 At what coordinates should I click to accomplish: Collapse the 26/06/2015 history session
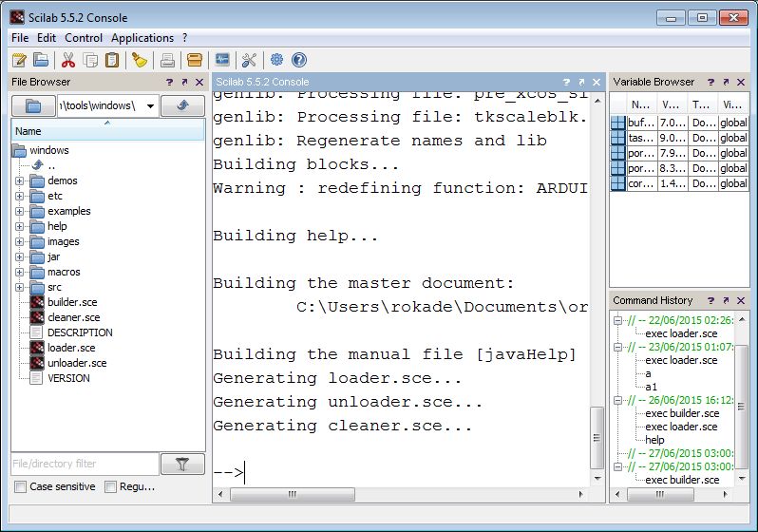617,400
